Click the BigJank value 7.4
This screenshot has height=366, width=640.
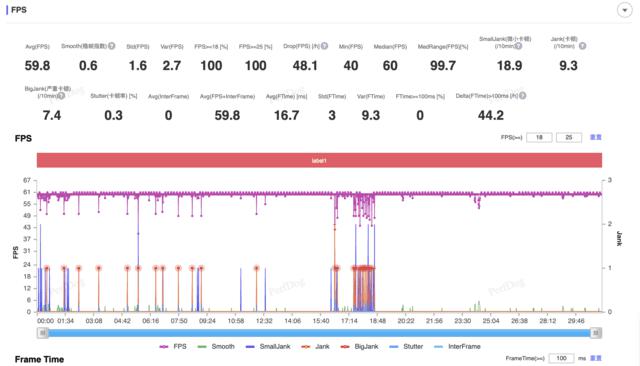pyautogui.click(x=52, y=115)
